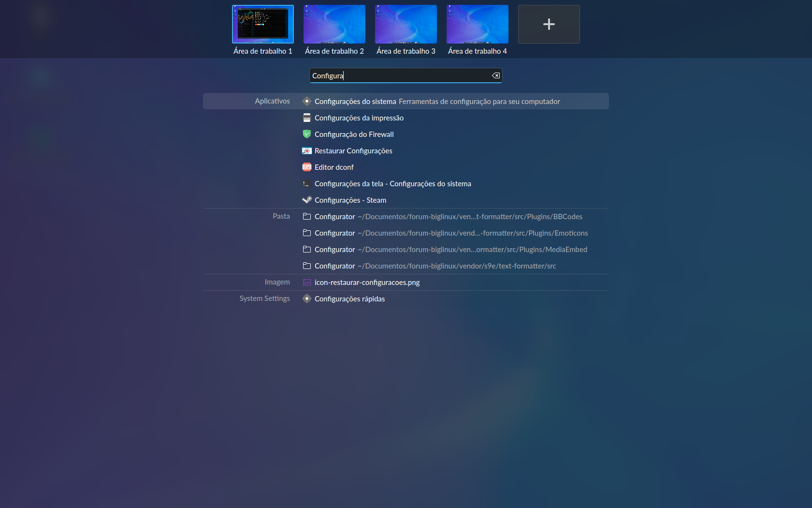
Task: Open Configurações rápidas system setting
Action: coord(406,299)
